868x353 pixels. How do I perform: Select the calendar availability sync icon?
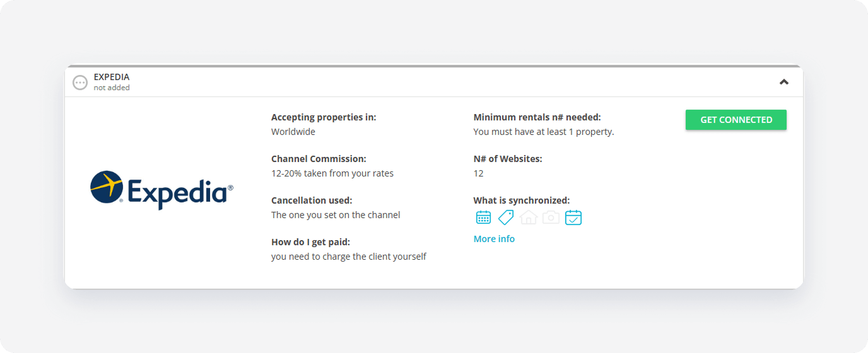483,217
